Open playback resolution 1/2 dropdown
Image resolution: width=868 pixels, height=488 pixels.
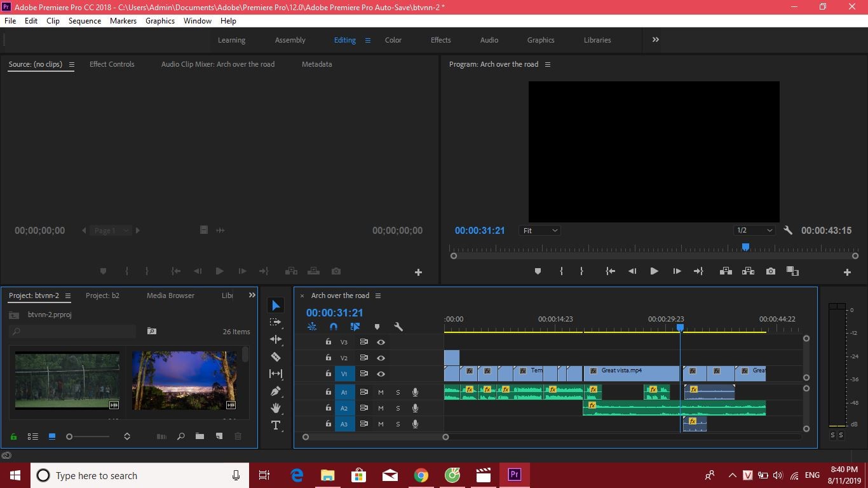coord(754,231)
